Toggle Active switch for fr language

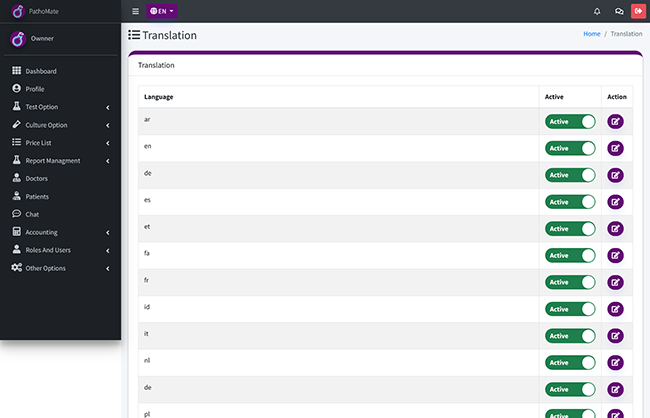tap(570, 282)
